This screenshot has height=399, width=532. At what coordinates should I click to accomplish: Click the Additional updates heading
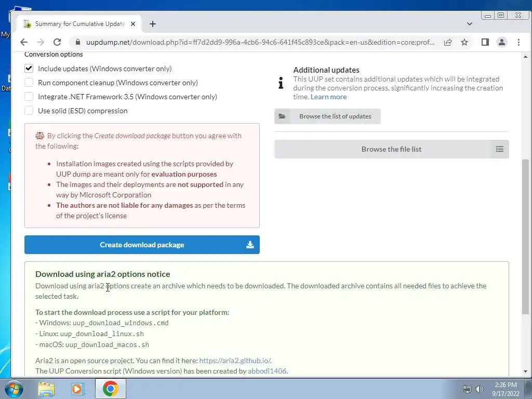326,70
